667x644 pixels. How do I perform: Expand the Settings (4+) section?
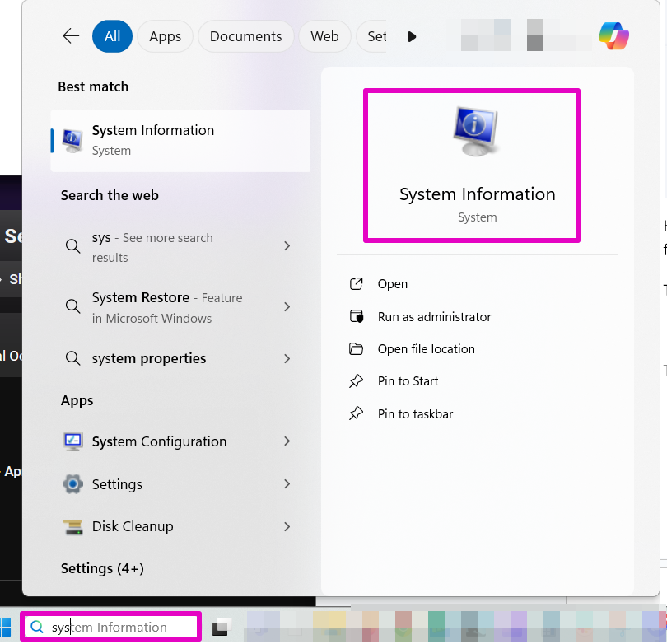coord(102,568)
